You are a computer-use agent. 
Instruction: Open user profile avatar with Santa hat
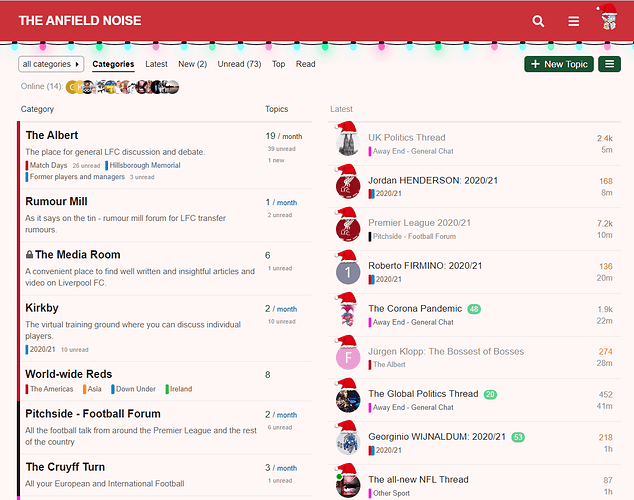(608, 18)
